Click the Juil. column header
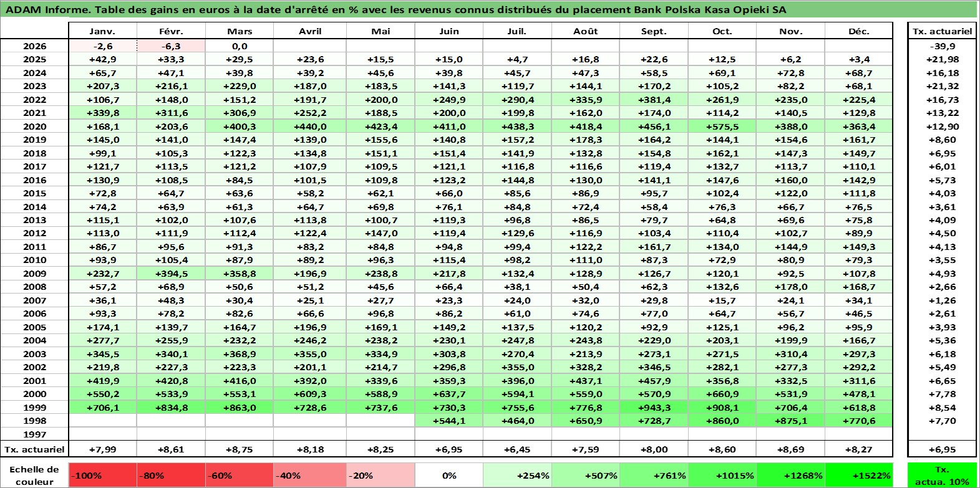Image resolution: width=980 pixels, height=488 pixels. 517,31
